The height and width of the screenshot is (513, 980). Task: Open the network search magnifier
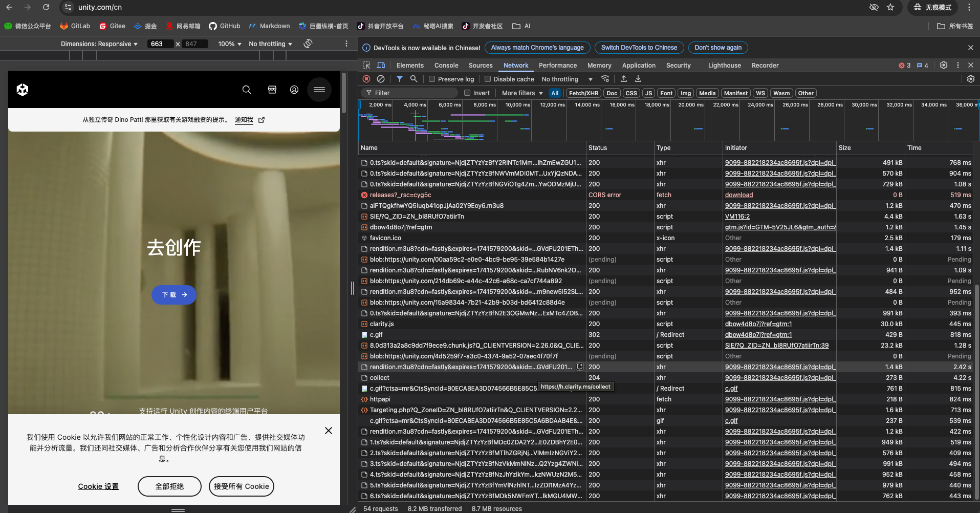click(x=413, y=79)
